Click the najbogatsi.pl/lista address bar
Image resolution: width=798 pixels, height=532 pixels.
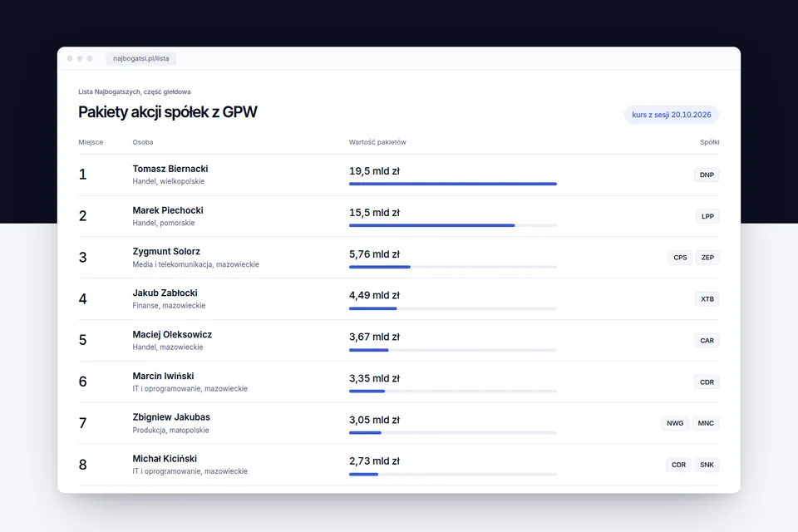tap(141, 58)
